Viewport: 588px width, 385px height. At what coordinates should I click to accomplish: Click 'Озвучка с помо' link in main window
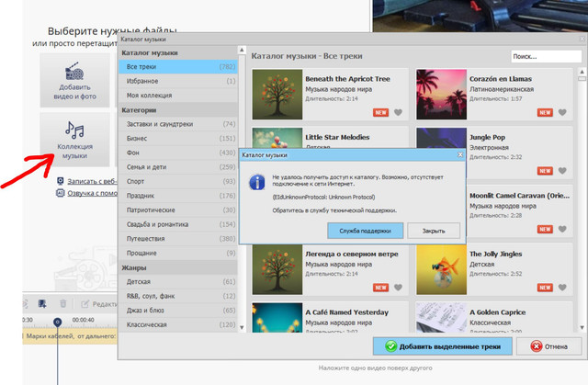pos(92,193)
